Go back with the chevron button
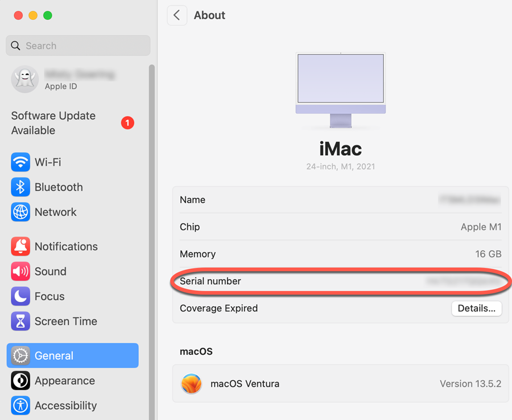The image size is (512, 420). click(177, 15)
